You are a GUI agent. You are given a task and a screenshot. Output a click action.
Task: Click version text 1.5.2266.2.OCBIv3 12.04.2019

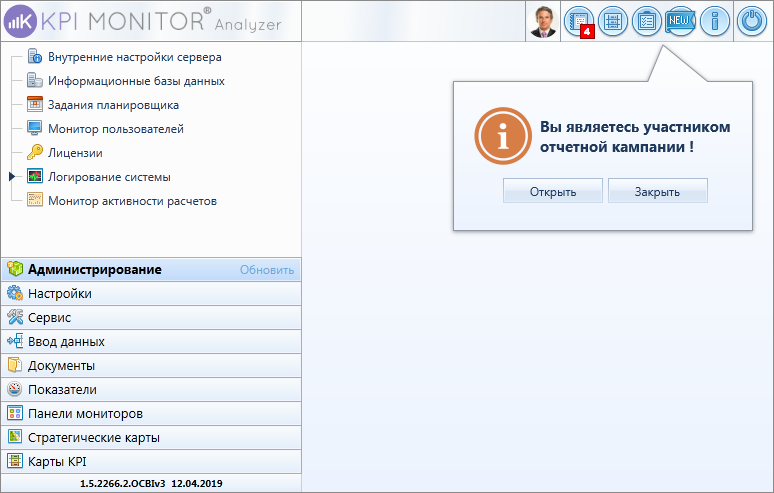tap(151, 484)
